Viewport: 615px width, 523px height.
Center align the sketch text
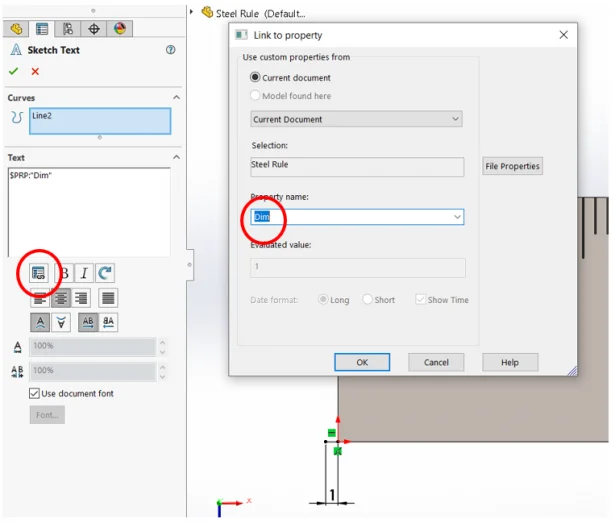[x=61, y=298]
